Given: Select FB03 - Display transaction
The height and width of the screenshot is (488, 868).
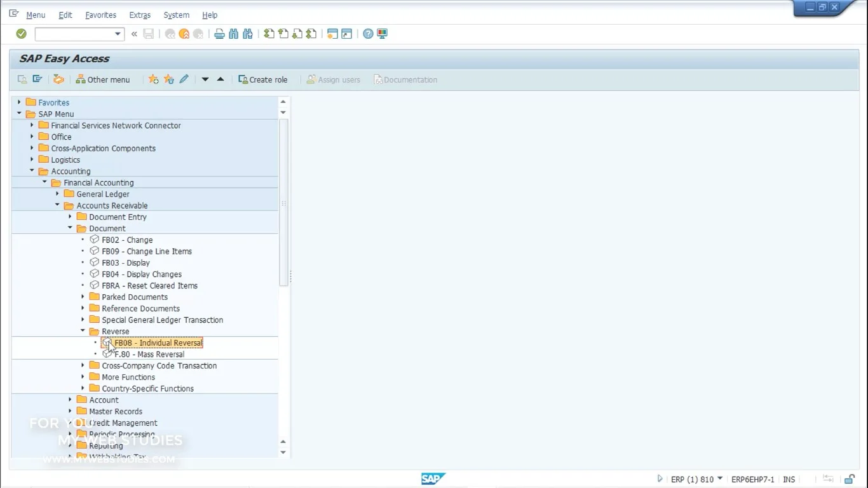Looking at the screenshot, I should 126,262.
